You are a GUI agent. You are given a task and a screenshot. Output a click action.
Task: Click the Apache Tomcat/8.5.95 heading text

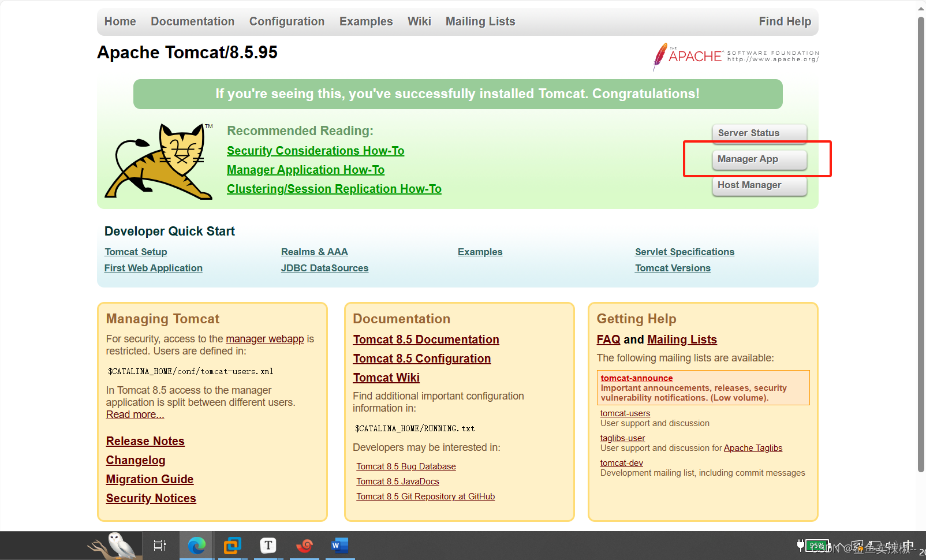(x=187, y=53)
